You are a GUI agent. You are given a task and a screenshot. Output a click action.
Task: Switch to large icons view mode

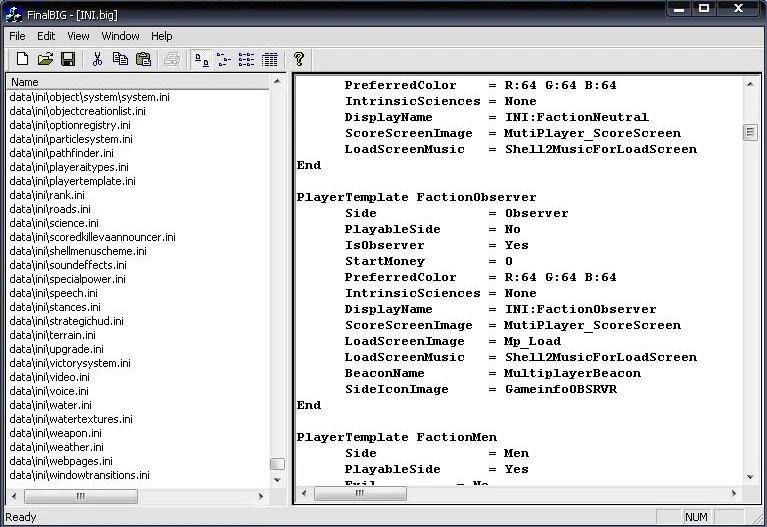pyautogui.click(x=200, y=60)
